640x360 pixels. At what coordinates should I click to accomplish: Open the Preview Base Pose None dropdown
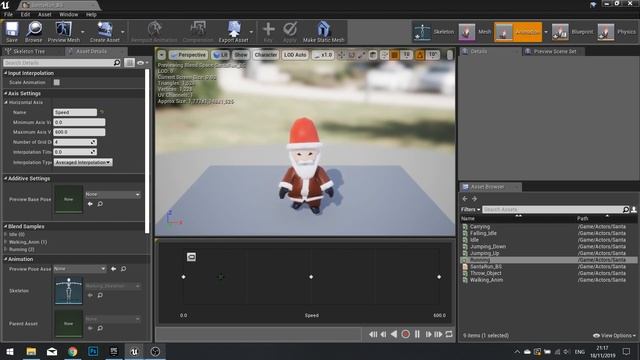click(x=113, y=194)
